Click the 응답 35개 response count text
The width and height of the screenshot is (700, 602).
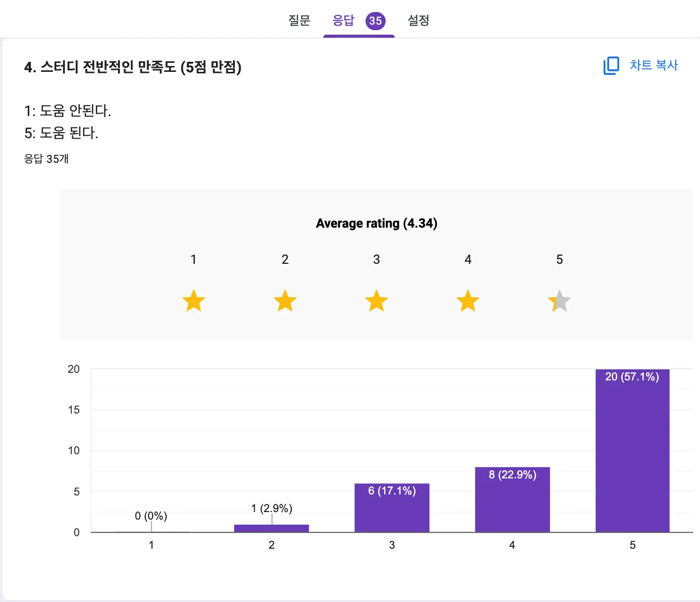47,159
